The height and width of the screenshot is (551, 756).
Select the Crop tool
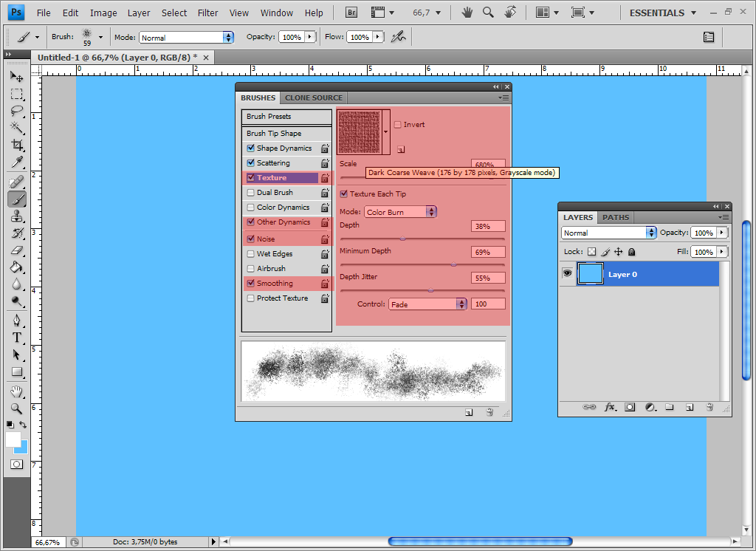coord(16,145)
